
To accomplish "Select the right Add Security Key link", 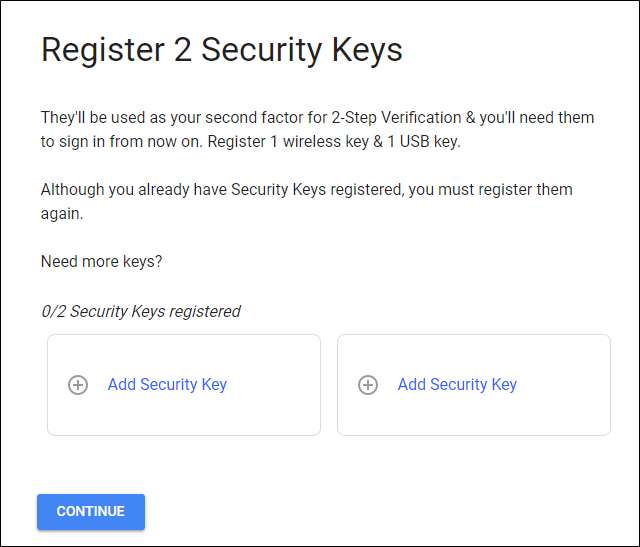I will pyautogui.click(x=457, y=384).
